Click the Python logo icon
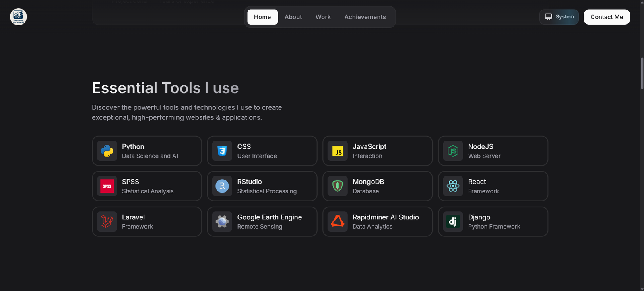Screen dimensions: 644x291 click(107, 151)
